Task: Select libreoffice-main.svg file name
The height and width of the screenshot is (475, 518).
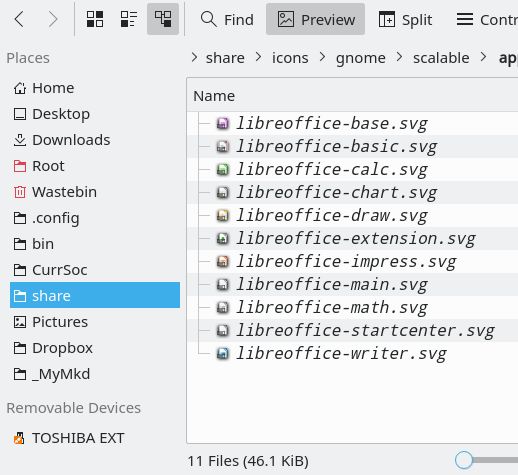Action: click(332, 285)
